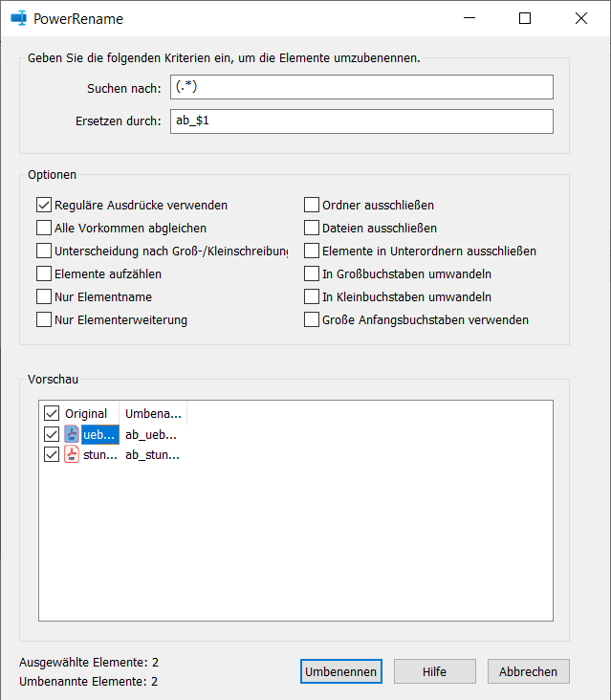Uncheck 'Reguläre Ausdrücke verwenden'
611x700 pixels.
click(x=44, y=205)
